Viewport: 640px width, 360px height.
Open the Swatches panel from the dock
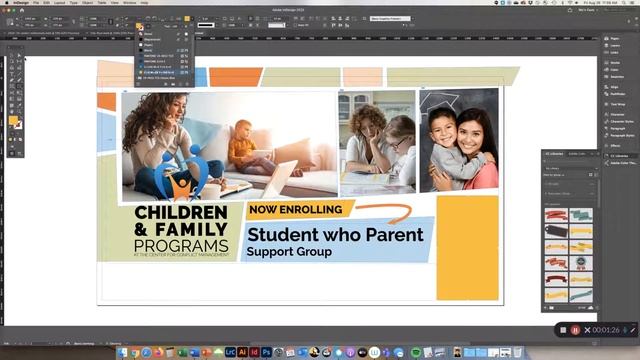(x=616, y=76)
